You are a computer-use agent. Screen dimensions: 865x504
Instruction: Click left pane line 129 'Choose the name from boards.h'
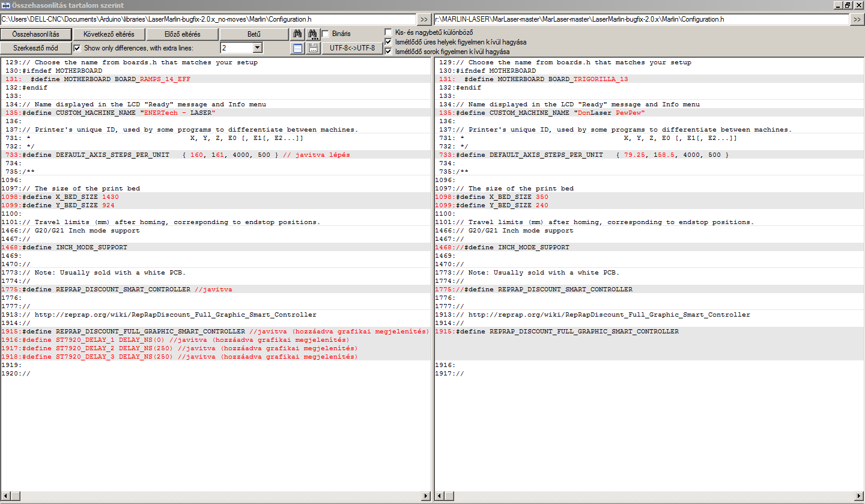(x=216, y=62)
